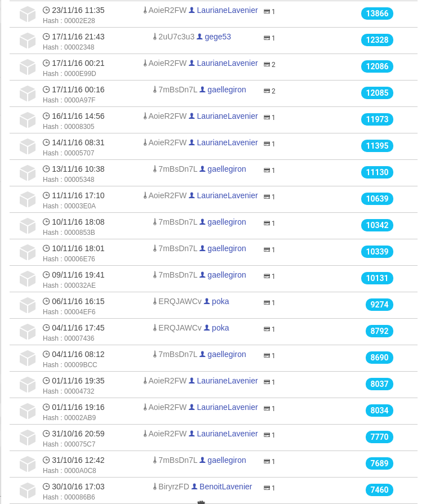Click the user icon beside gege53
Image resolution: width=426 pixels, height=504 pixels.
pos(199,37)
